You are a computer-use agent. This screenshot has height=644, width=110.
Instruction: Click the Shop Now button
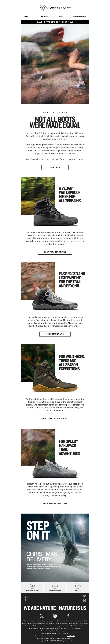[55, 167]
